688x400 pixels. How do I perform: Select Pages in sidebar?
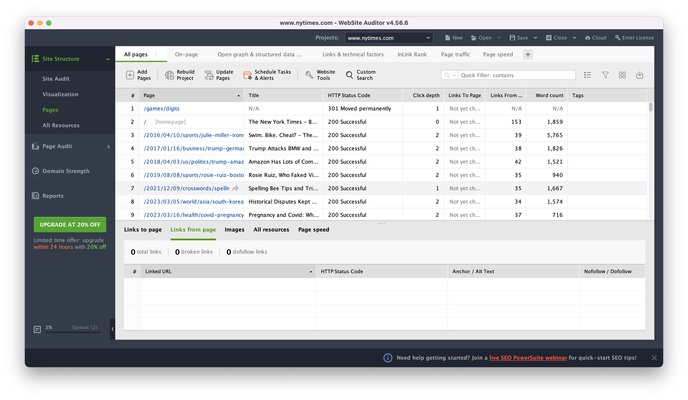[x=50, y=110]
